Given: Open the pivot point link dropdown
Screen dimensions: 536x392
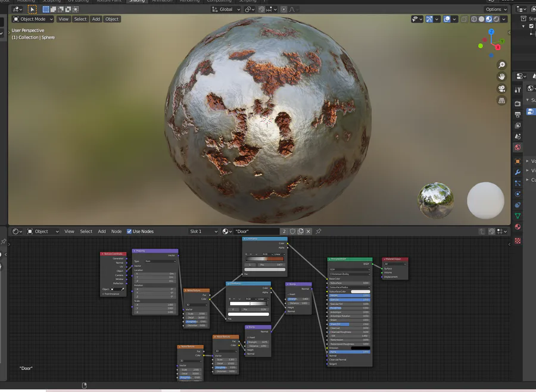Looking at the screenshot, I should click(250, 9).
